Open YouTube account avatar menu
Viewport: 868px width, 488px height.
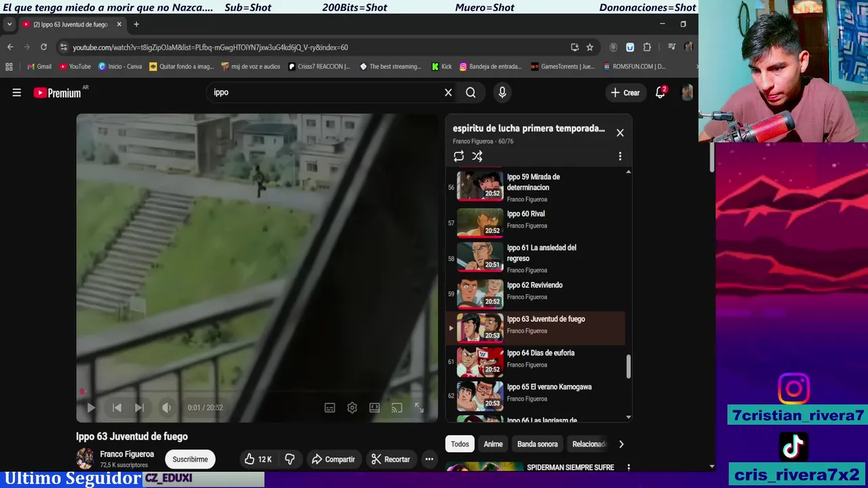pos(686,93)
